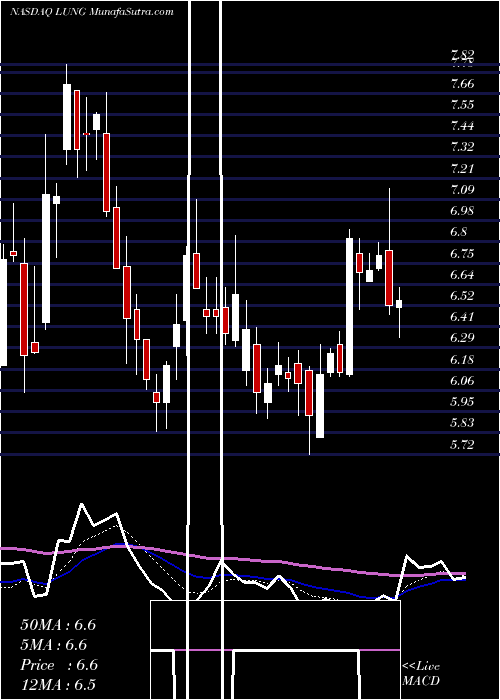Click the 7.44 price axis label
This screenshot has width=500, height=700.
click(462, 126)
